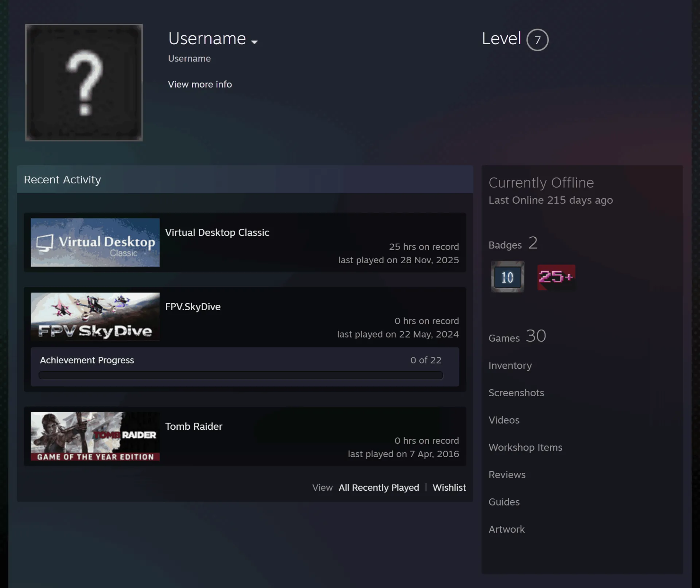Open the Reviews section

click(x=507, y=475)
